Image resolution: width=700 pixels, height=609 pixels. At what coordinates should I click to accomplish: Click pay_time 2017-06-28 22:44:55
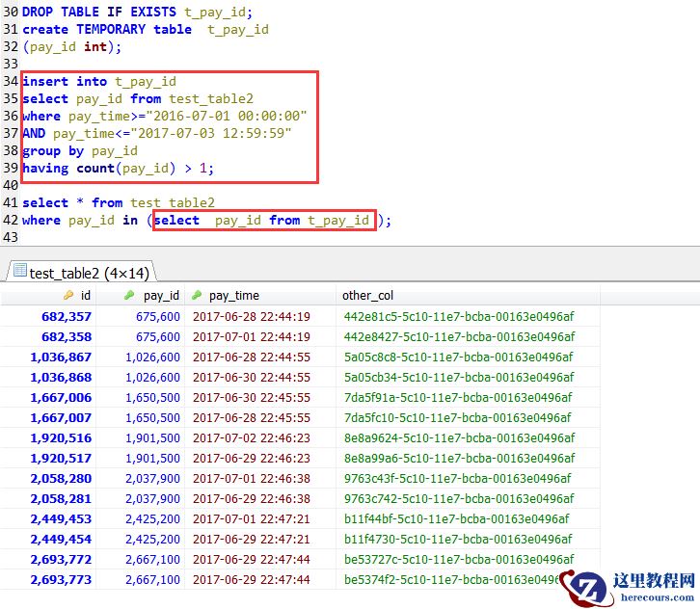click(x=252, y=357)
